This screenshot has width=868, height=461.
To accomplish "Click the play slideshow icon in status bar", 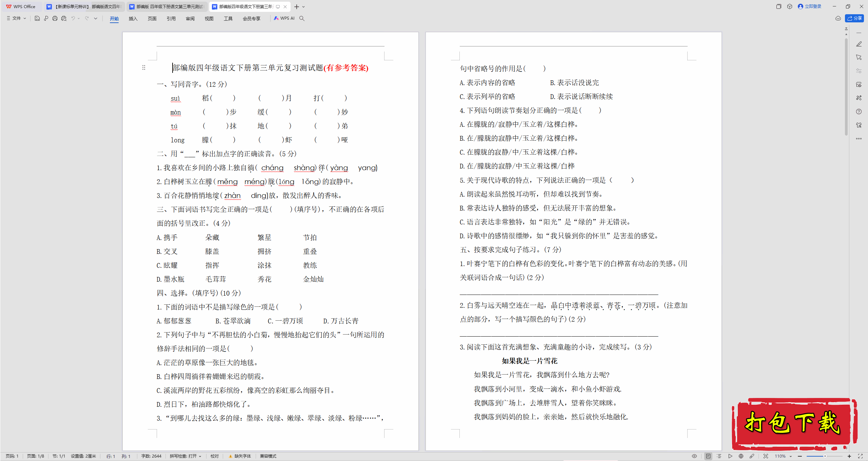I will coord(730,456).
